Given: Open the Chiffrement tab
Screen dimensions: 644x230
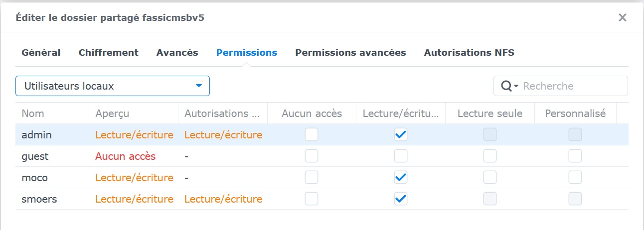Looking at the screenshot, I should pos(108,52).
